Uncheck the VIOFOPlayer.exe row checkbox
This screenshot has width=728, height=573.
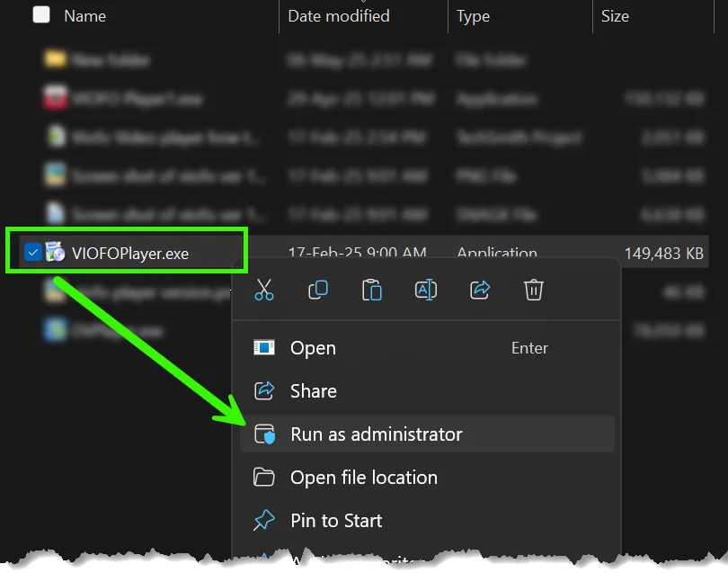pos(33,253)
